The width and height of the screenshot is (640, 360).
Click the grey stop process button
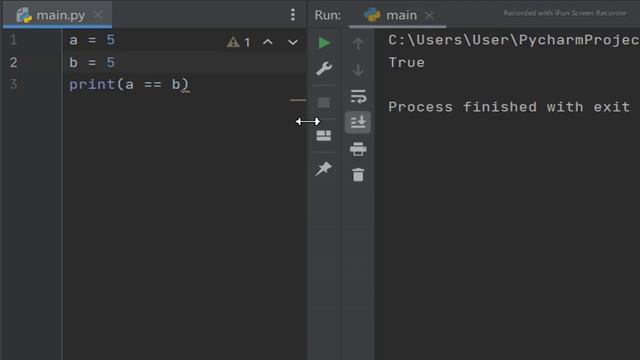pos(324,102)
